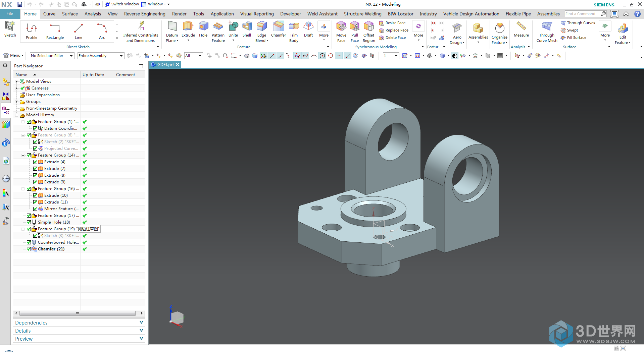
Task: Create a Datum Plane
Action: (x=172, y=32)
